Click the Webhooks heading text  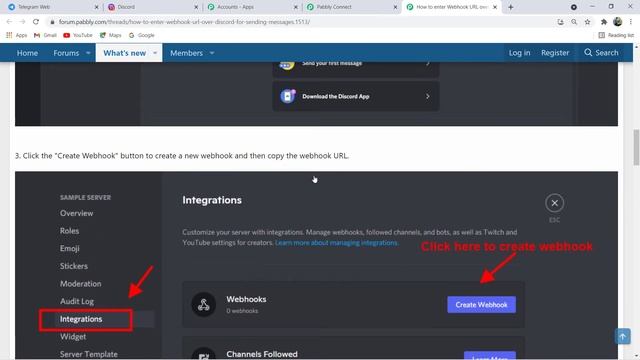(x=246, y=299)
